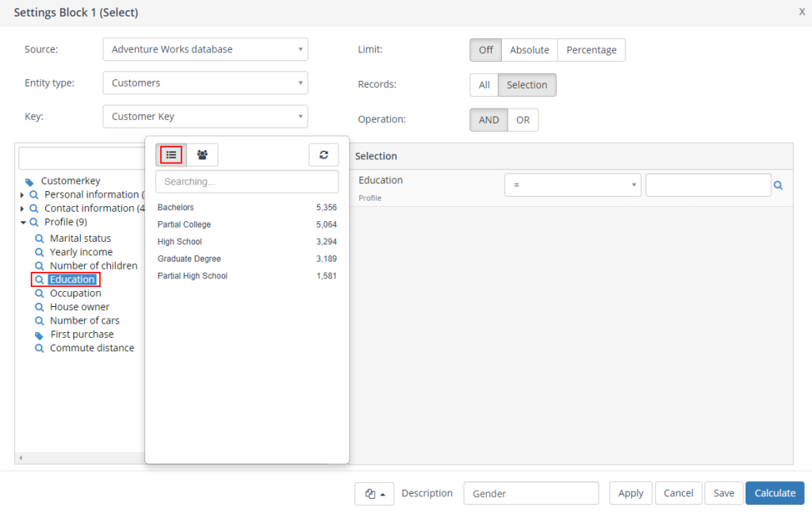Screen dimensions: 812x513
Task: Click the list view icon in popup
Action: pos(170,155)
